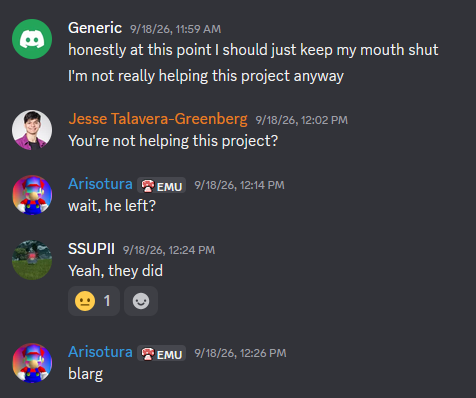Select the EMU server tag above "blarg"

(161, 353)
